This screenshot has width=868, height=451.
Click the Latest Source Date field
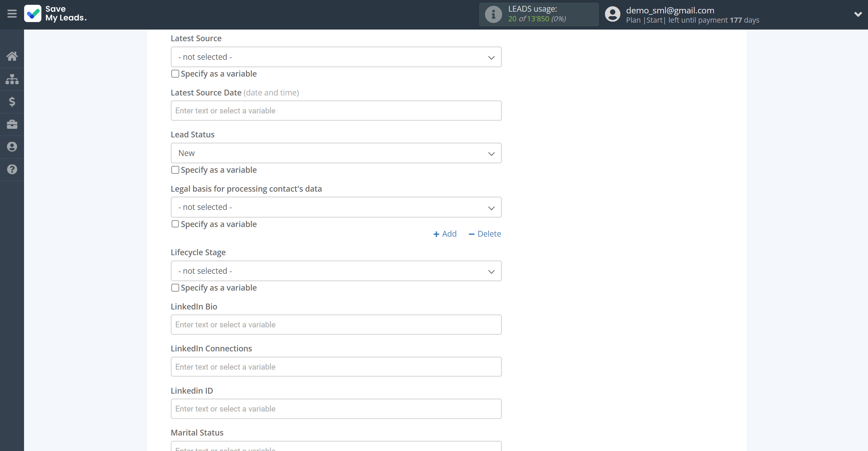coord(336,111)
